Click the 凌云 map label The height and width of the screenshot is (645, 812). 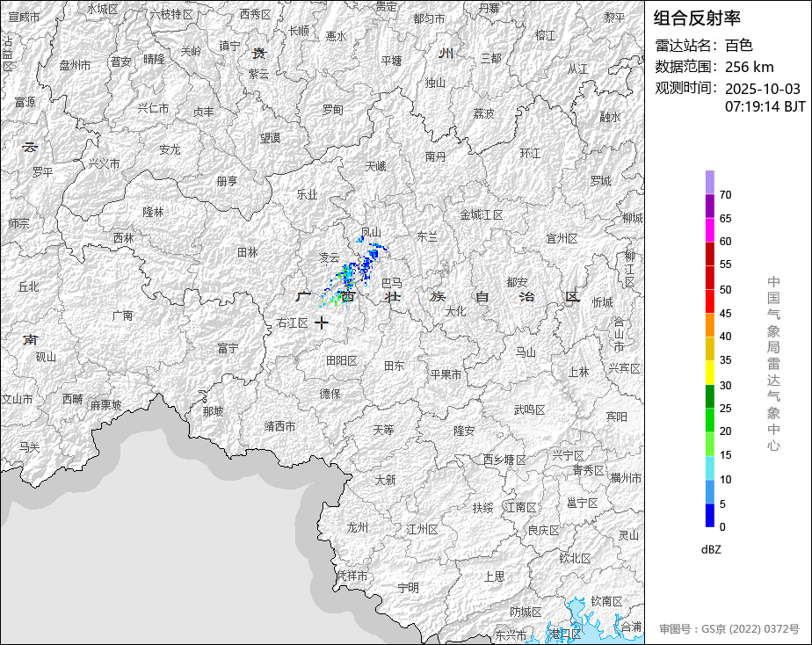pos(330,257)
